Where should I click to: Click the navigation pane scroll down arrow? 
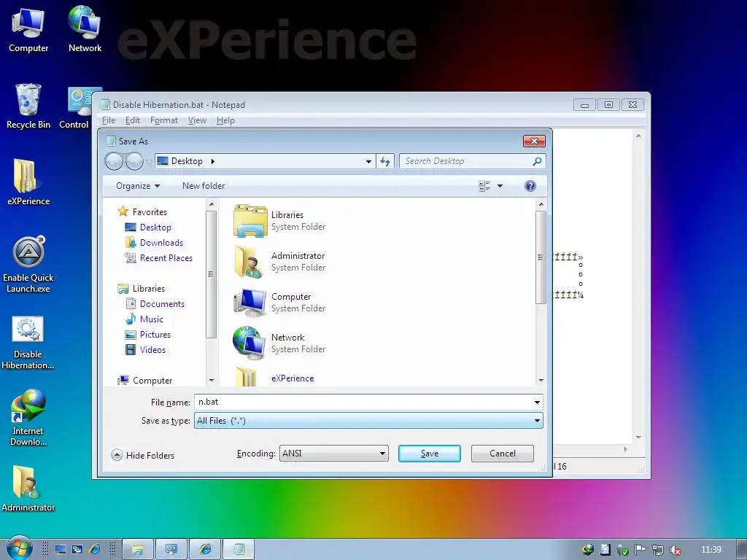(x=212, y=381)
